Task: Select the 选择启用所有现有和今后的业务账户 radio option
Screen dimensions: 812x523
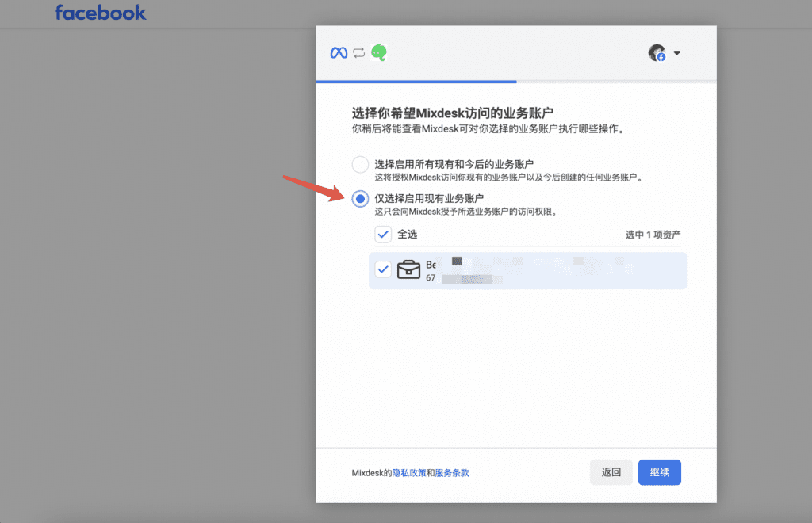Action: (x=360, y=165)
